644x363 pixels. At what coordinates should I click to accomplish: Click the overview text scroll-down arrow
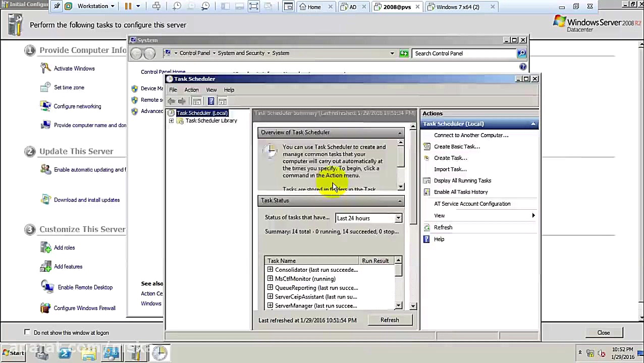coord(401,187)
